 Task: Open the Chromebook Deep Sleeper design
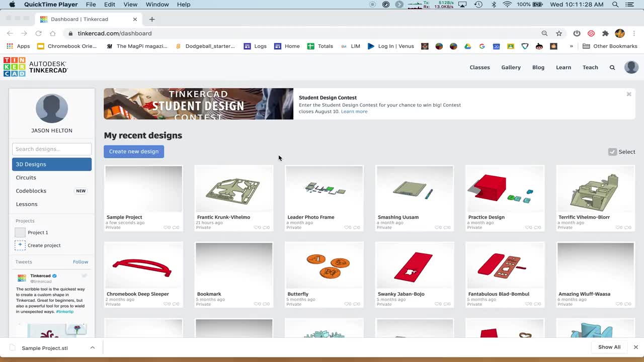coord(143,266)
